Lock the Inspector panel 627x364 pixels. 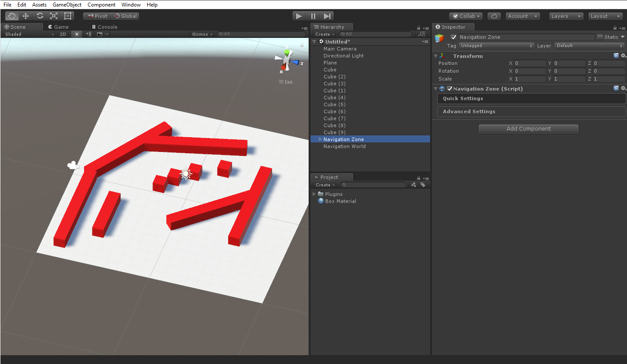(x=614, y=27)
